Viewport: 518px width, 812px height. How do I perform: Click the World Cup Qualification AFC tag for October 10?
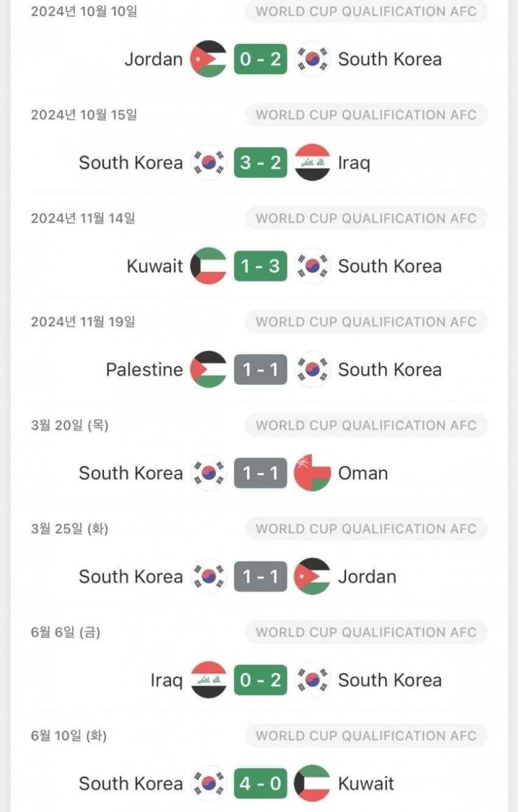tap(366, 12)
